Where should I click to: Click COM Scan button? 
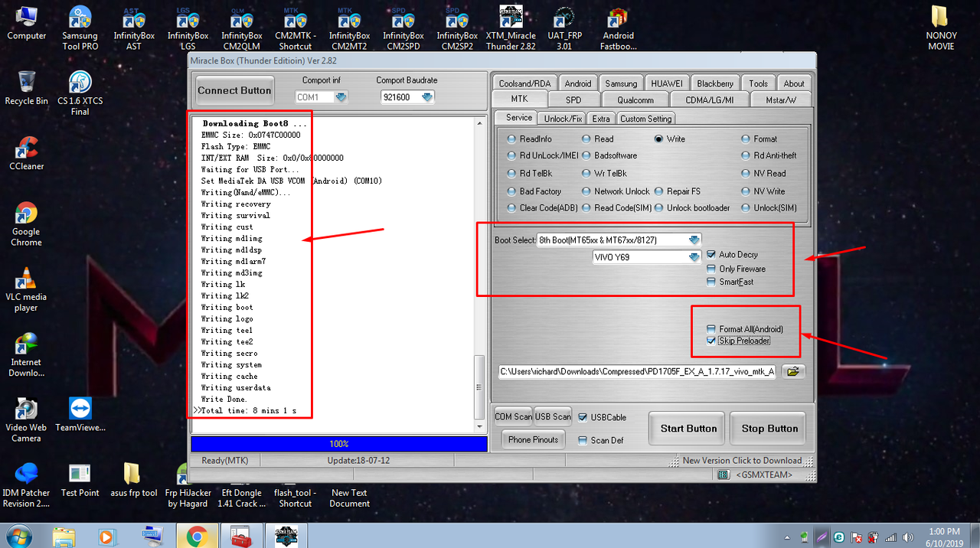click(x=513, y=416)
